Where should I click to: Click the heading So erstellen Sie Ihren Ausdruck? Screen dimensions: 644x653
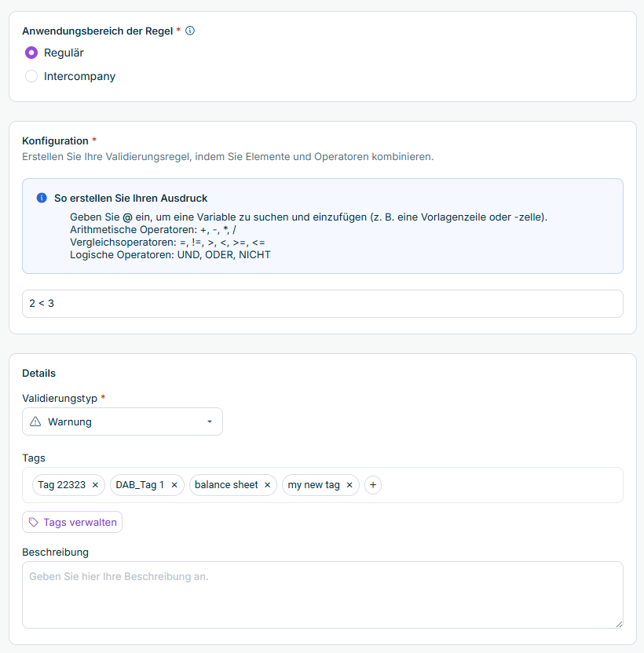click(x=130, y=199)
